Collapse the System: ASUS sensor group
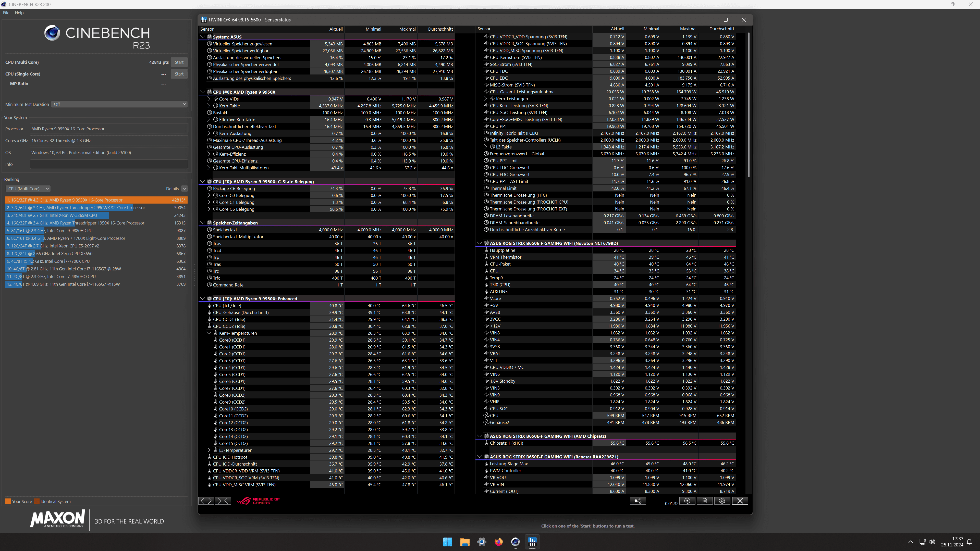 203,37
